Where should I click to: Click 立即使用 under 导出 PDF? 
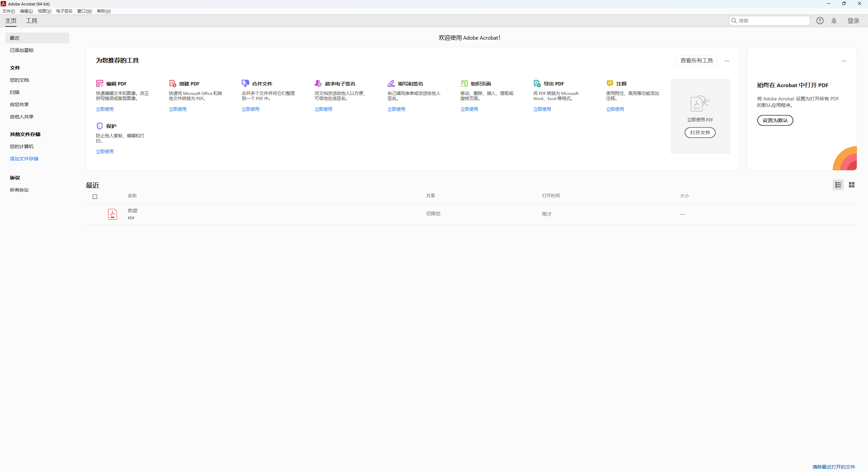pos(542,109)
